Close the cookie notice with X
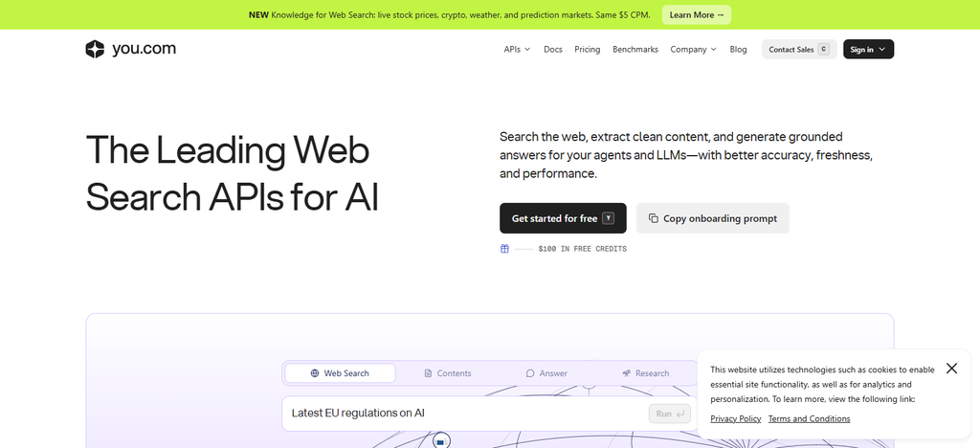This screenshot has height=448, width=980. click(951, 368)
